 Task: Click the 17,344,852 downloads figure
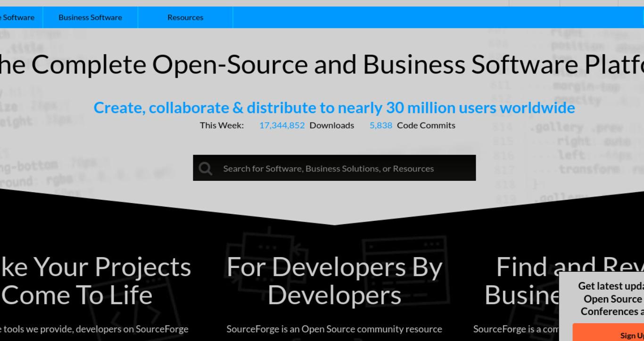[282, 125]
